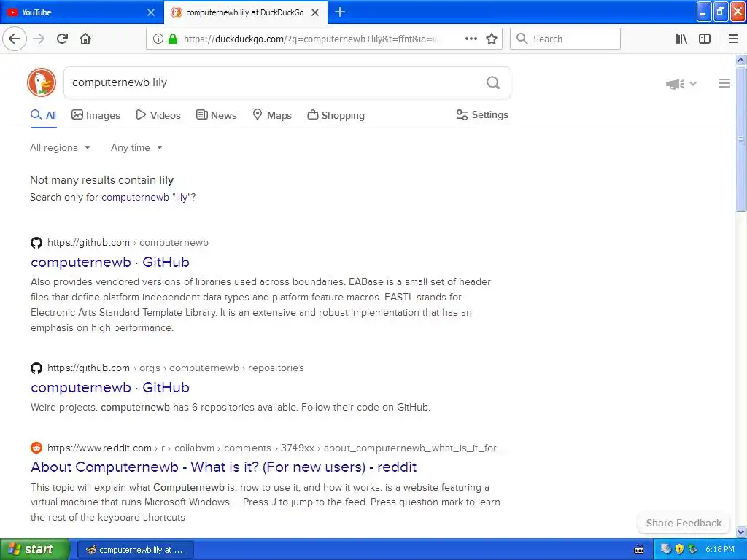Expand the megaphone dropdown chevron
Image resolution: width=747 pixels, height=560 pixels.
[693, 84]
